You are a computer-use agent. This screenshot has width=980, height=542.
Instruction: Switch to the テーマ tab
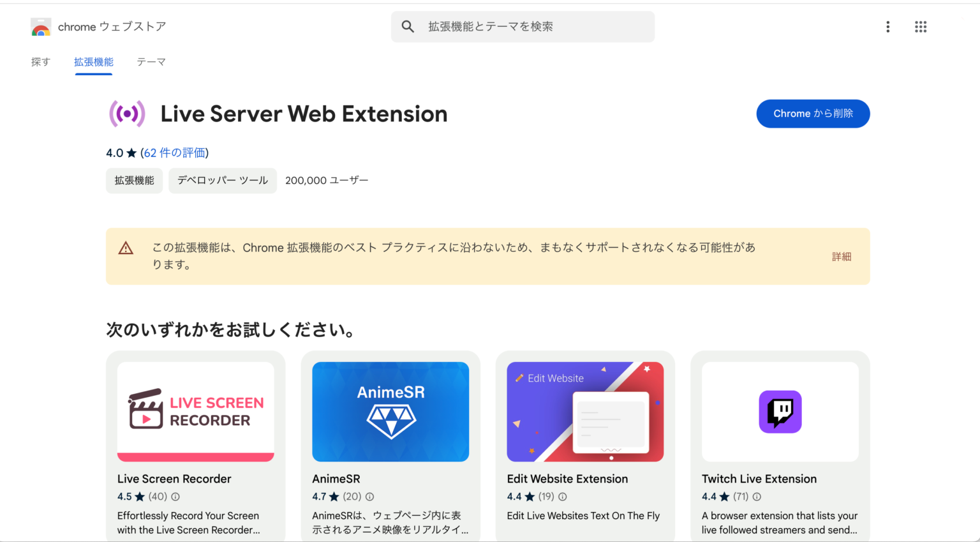151,61
